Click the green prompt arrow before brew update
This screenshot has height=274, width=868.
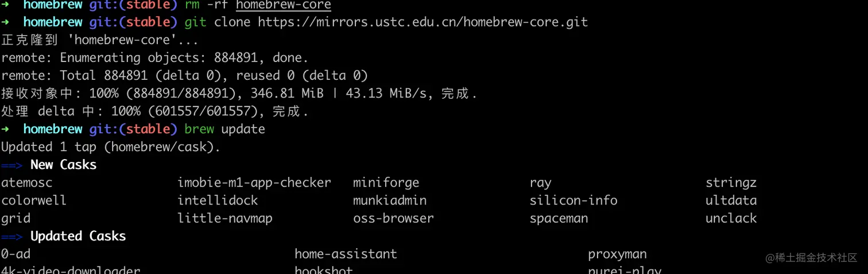point(6,129)
